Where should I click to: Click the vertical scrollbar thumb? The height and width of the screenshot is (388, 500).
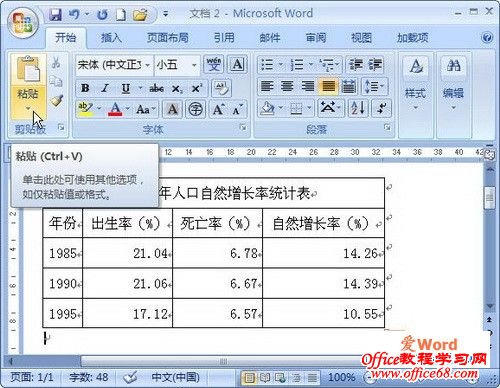(490, 197)
